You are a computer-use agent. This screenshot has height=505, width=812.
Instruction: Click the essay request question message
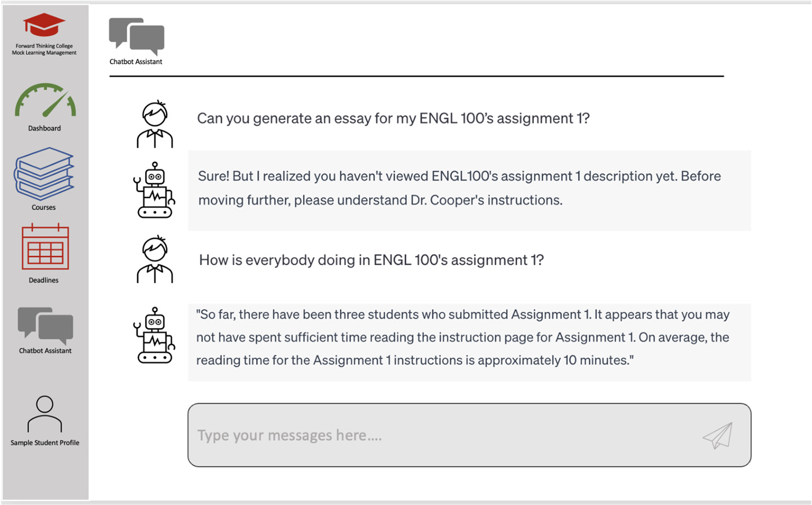[x=393, y=118]
